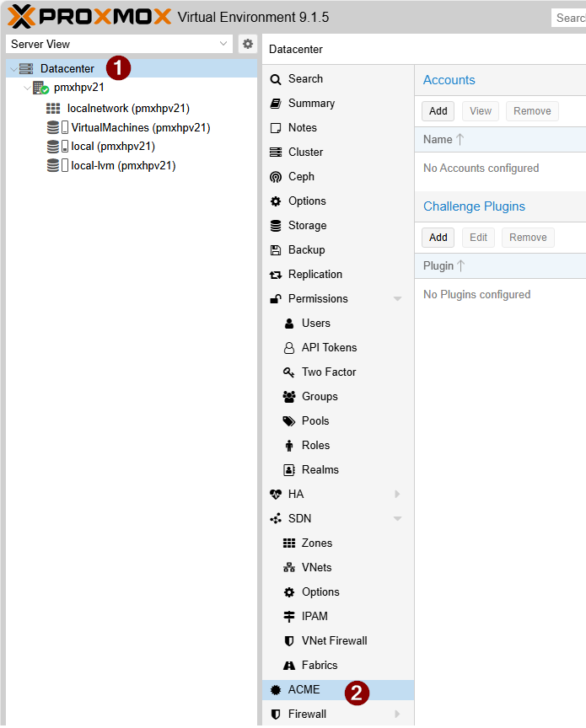This screenshot has width=586, height=728.
Task: Click the Two Factor key icon
Action: coord(288,372)
